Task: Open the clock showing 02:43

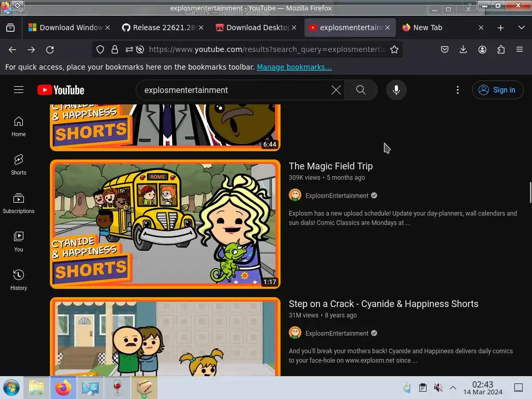Action: click(x=483, y=388)
